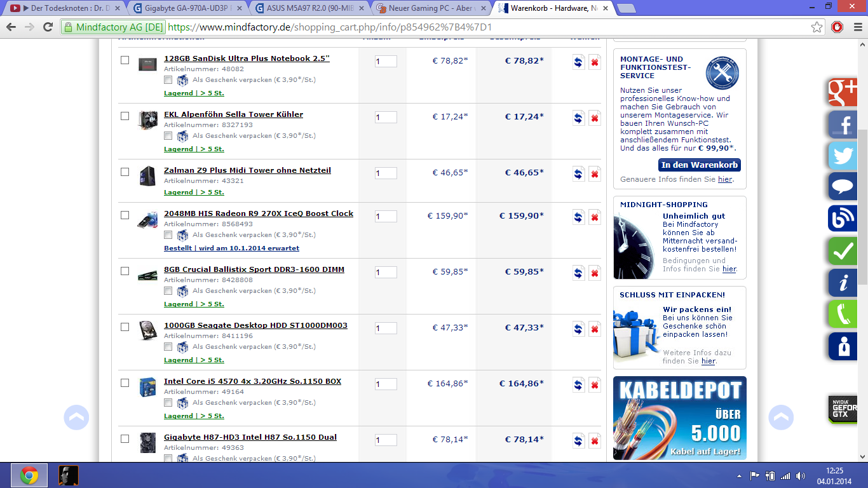Image resolution: width=868 pixels, height=488 pixels.
Task: Remove Intel Core i5 4570 from cart
Action: click(595, 384)
